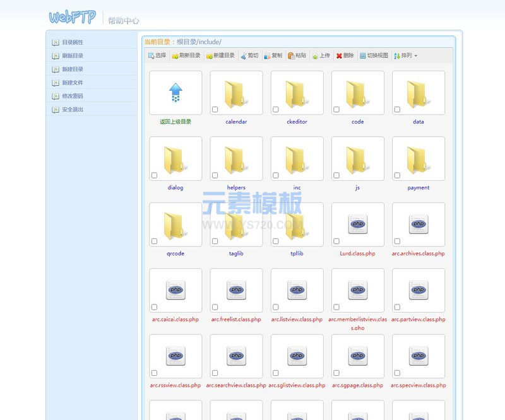Choose 新建目录 in the left sidebar

(73, 69)
